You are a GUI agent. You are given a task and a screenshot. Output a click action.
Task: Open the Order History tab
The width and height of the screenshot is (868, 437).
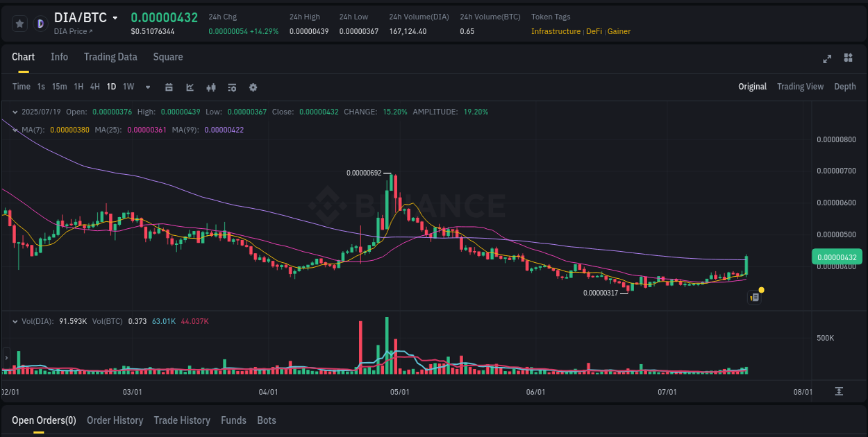pos(115,420)
